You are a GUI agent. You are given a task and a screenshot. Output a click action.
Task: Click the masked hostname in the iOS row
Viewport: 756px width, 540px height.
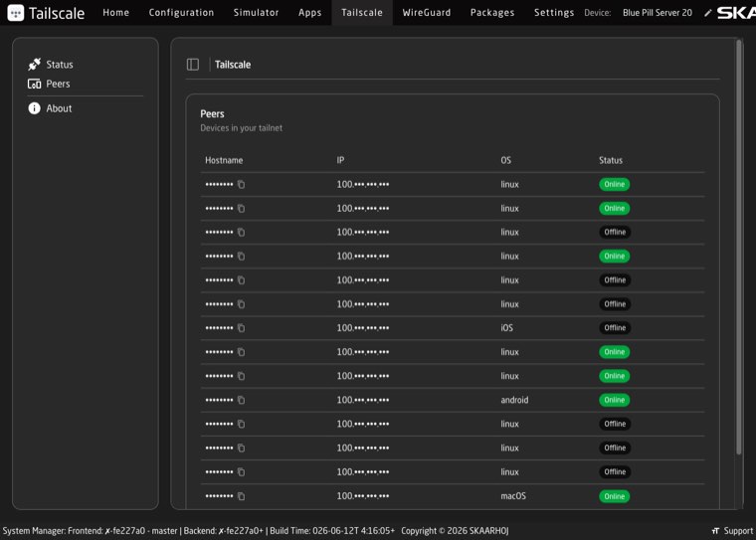click(x=219, y=328)
